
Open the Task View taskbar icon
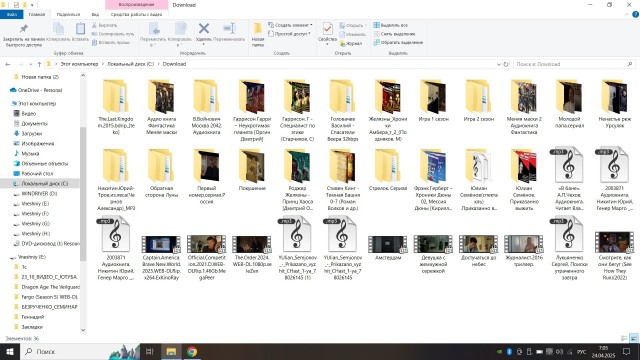[x=149, y=351]
